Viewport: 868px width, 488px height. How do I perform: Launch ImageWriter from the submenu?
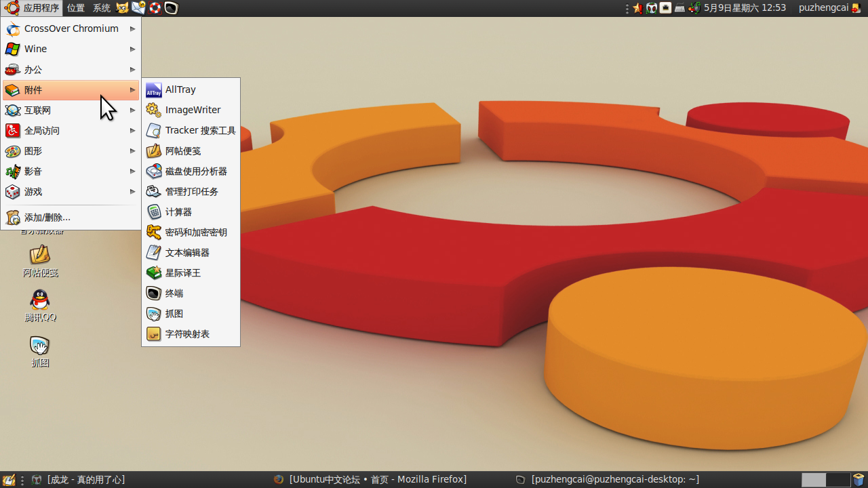pos(191,110)
